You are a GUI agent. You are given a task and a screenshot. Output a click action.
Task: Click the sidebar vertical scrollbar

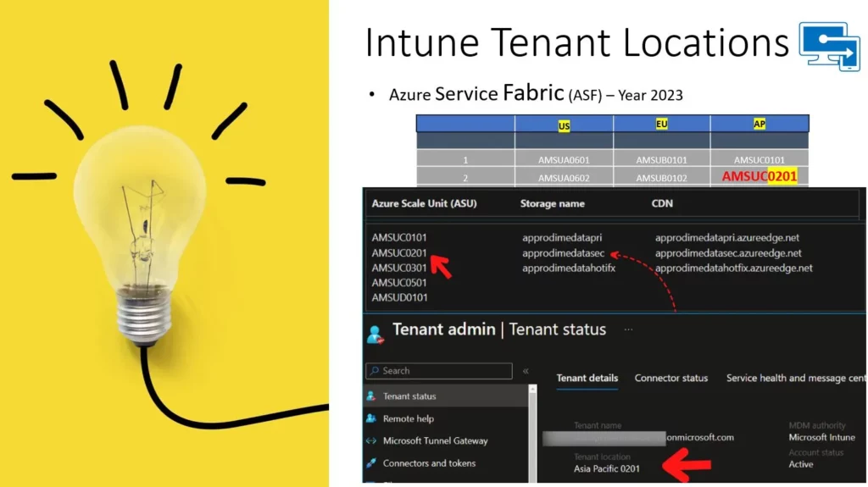coord(532,434)
